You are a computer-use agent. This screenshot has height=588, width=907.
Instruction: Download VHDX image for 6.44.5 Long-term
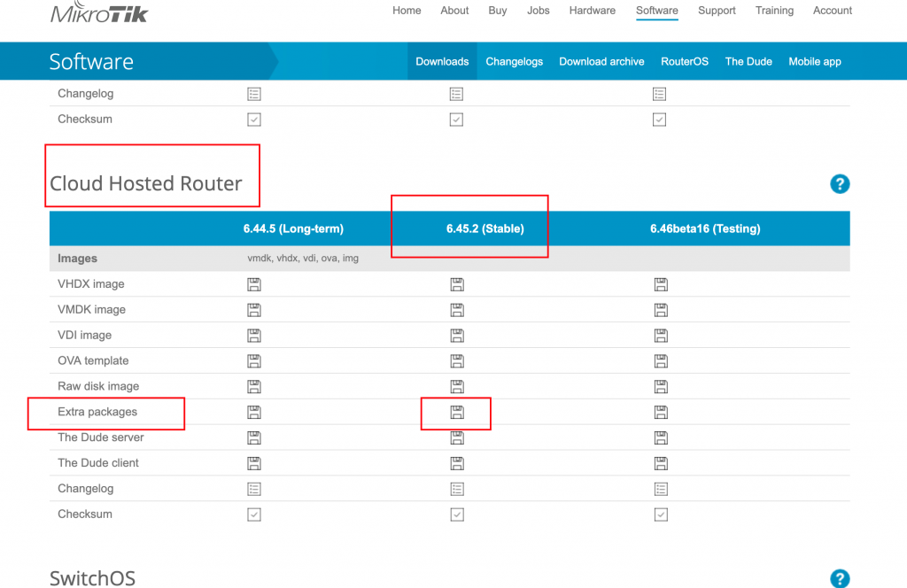[254, 284]
